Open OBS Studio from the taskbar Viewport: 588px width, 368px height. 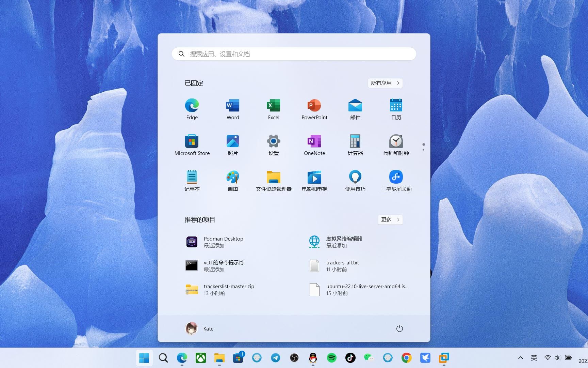(294, 358)
